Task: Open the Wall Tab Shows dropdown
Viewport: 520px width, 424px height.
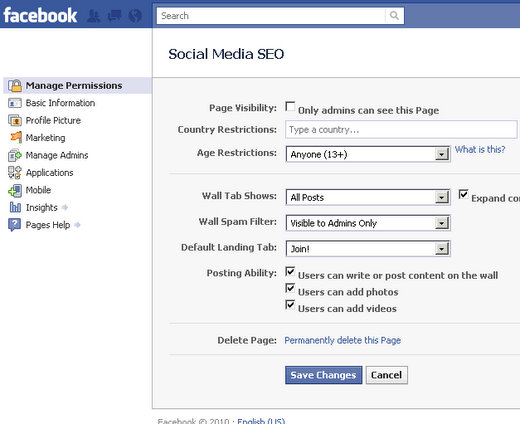Action: [x=368, y=197]
